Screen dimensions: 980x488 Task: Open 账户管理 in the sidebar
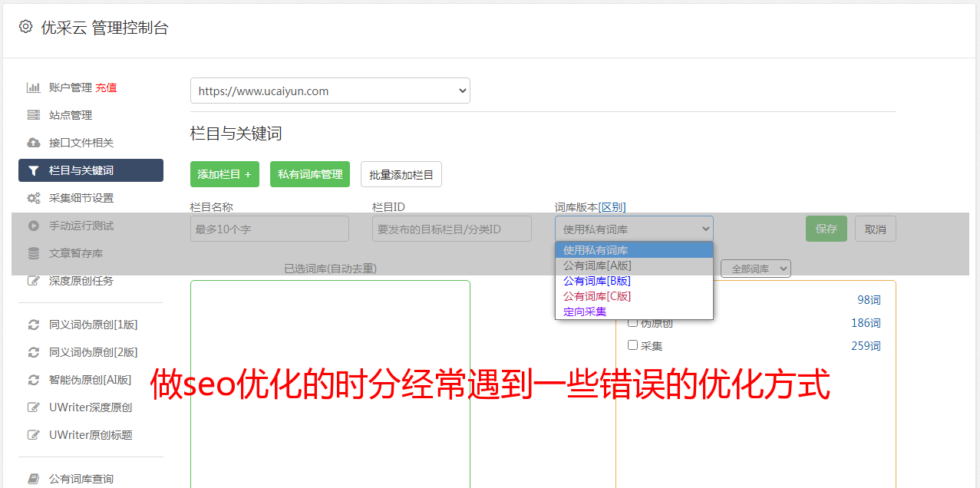[x=71, y=87]
